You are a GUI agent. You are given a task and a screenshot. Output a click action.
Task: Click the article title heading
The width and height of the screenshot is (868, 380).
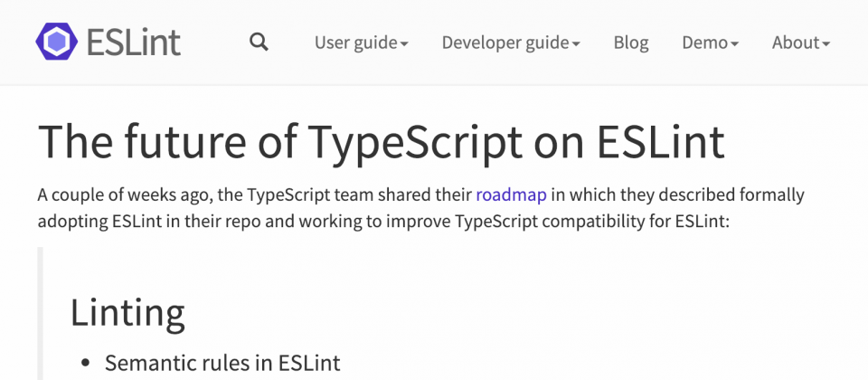pos(382,141)
